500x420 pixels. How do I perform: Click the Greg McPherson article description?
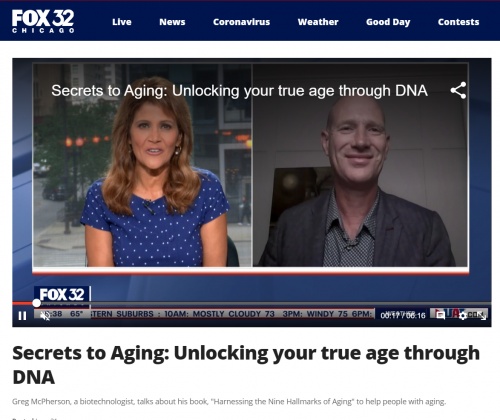pyautogui.click(x=229, y=401)
